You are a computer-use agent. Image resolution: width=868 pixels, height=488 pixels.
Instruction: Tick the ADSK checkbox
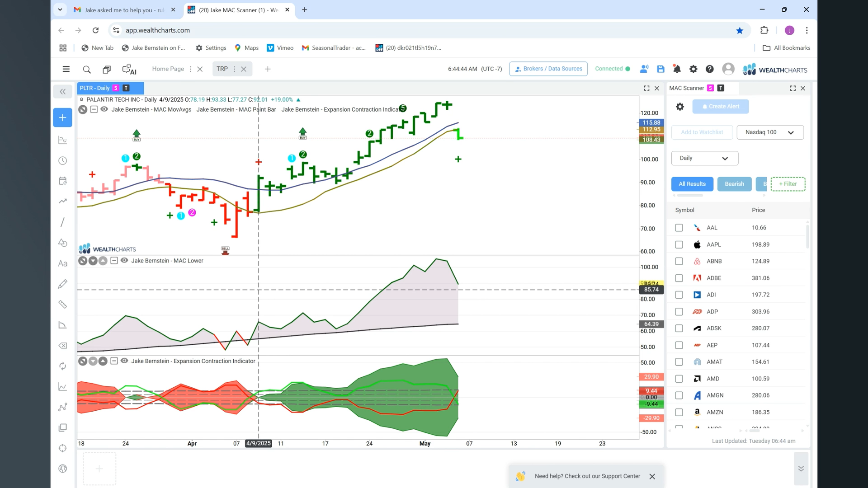(679, 328)
